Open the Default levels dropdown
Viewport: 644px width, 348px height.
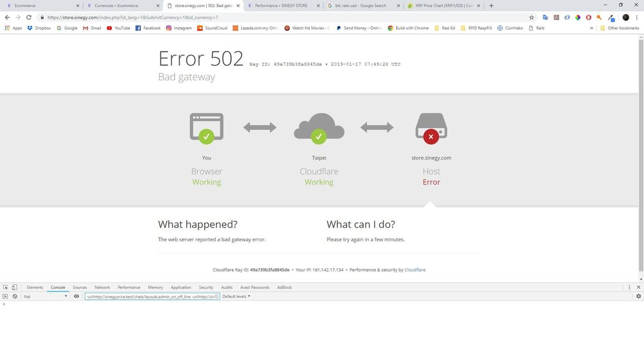pos(236,297)
